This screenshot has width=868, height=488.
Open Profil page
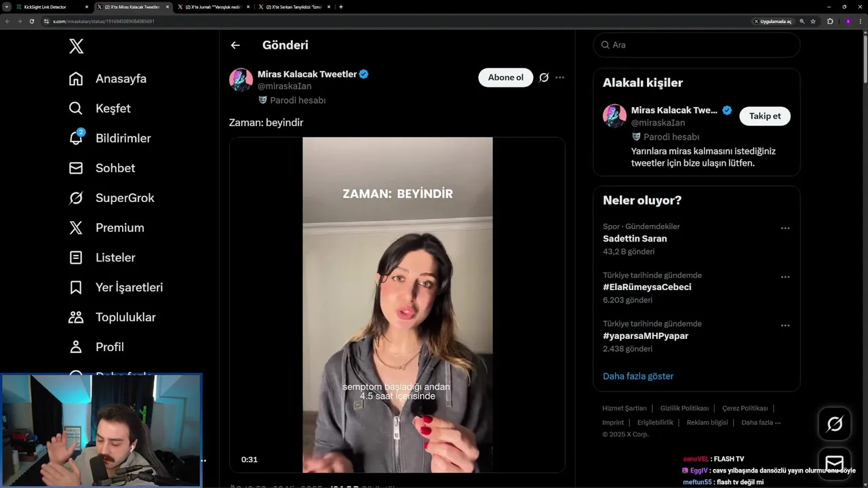[96, 347]
